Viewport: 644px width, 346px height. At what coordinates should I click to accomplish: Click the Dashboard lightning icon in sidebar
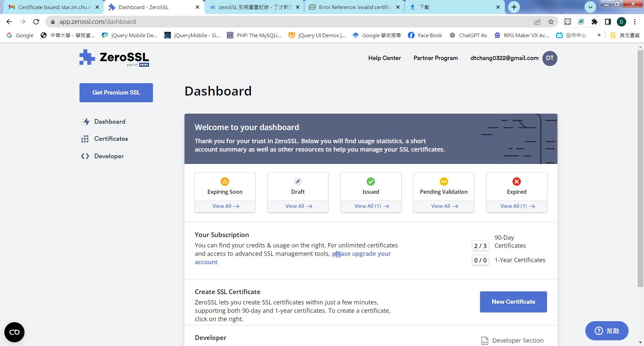[x=85, y=122]
